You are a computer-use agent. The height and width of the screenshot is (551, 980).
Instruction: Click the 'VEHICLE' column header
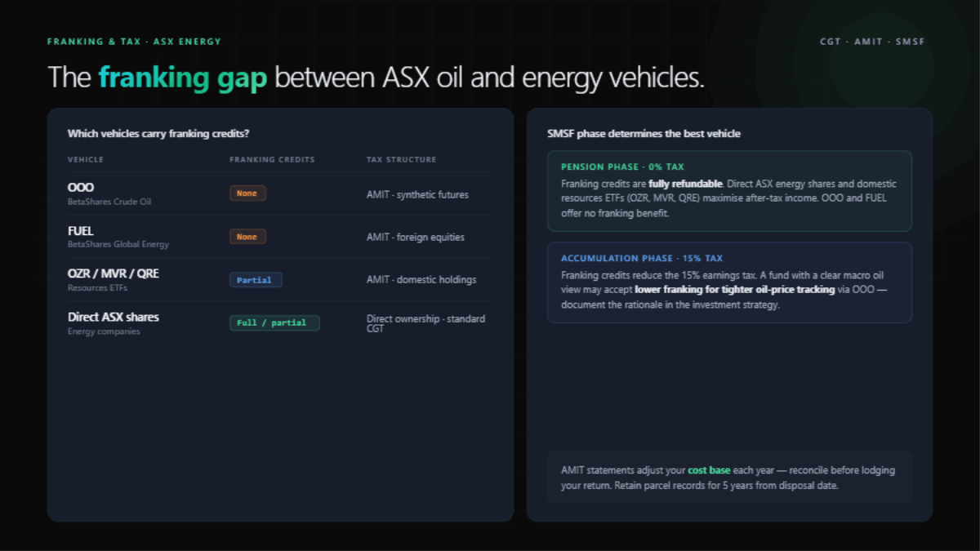click(x=86, y=160)
